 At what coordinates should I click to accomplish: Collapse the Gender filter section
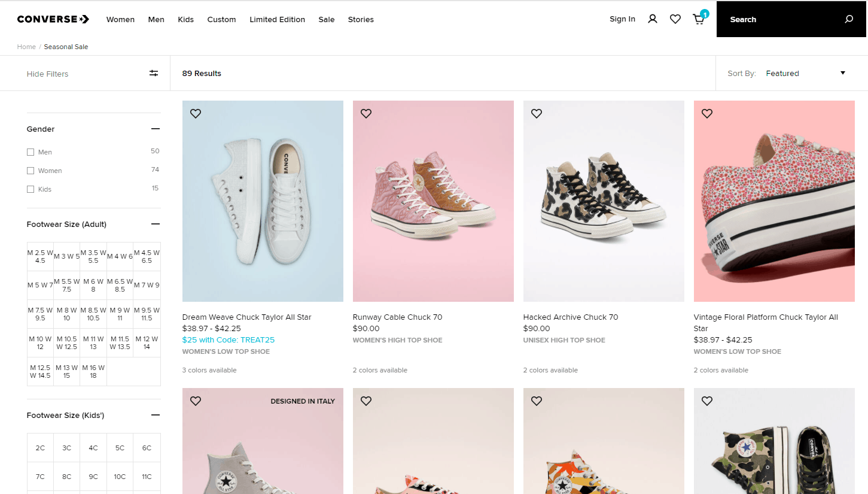(156, 129)
